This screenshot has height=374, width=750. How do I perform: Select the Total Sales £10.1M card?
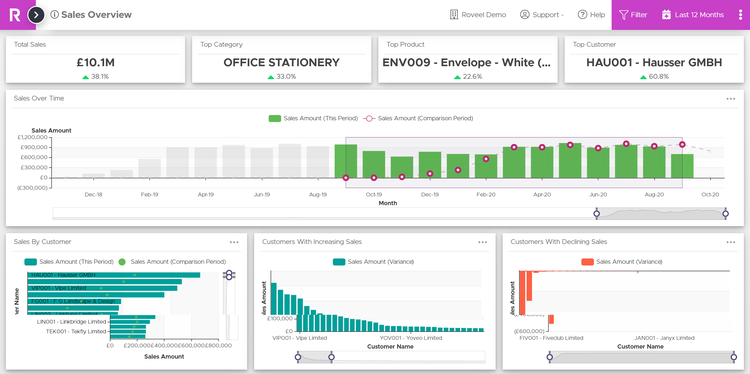[x=96, y=60]
